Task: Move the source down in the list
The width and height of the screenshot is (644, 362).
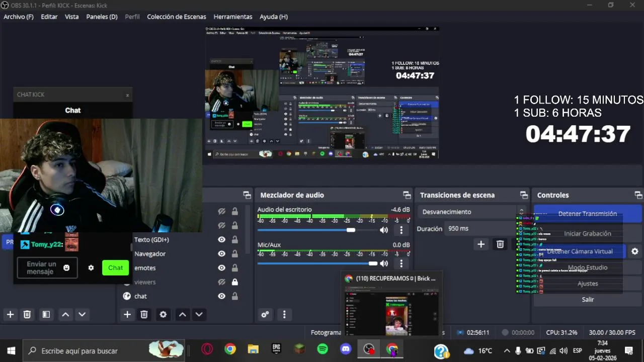Action: click(199, 314)
